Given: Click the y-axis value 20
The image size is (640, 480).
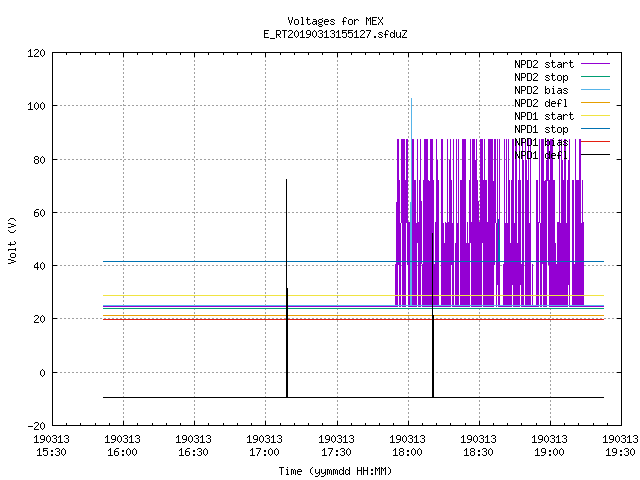Looking at the screenshot, I should pos(39,319).
